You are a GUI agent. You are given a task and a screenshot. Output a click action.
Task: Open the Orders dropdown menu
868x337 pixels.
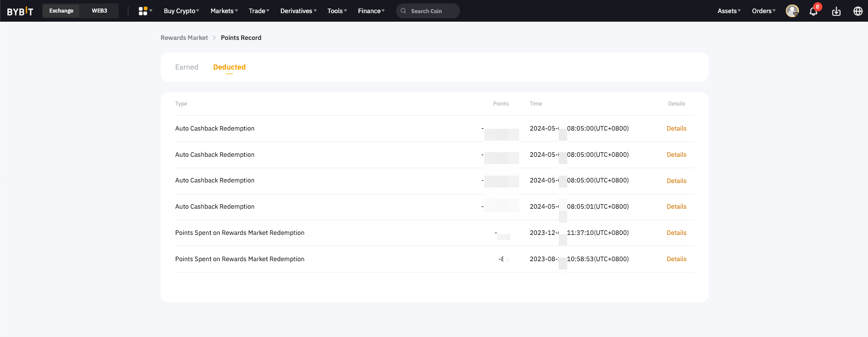pyautogui.click(x=764, y=11)
